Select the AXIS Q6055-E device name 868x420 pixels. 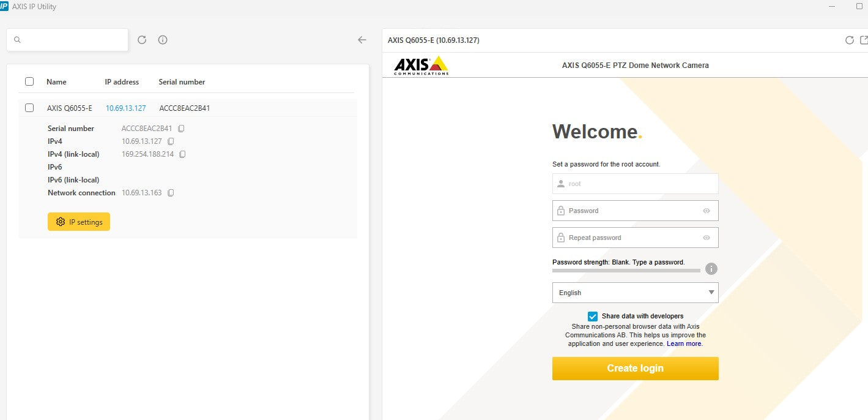(70, 108)
